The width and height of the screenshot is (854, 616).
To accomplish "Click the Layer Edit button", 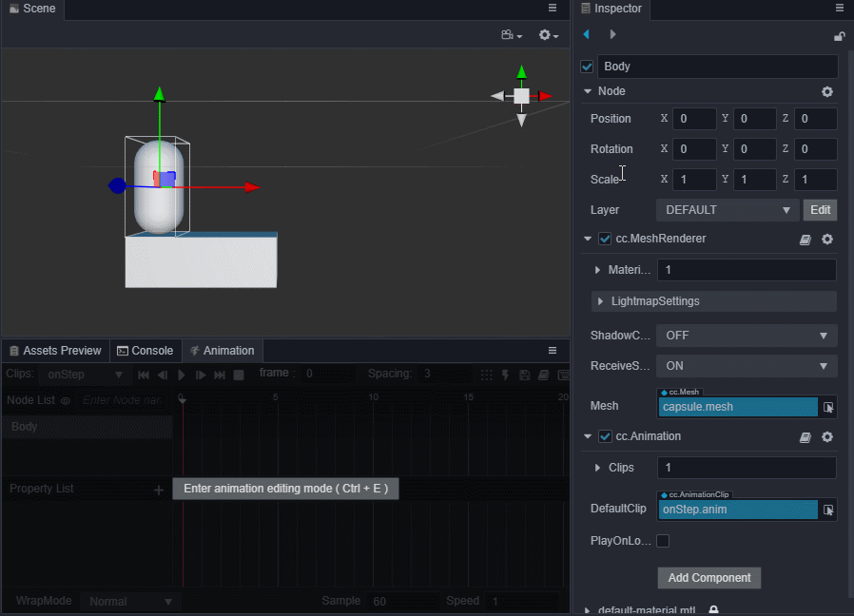I will (820, 210).
